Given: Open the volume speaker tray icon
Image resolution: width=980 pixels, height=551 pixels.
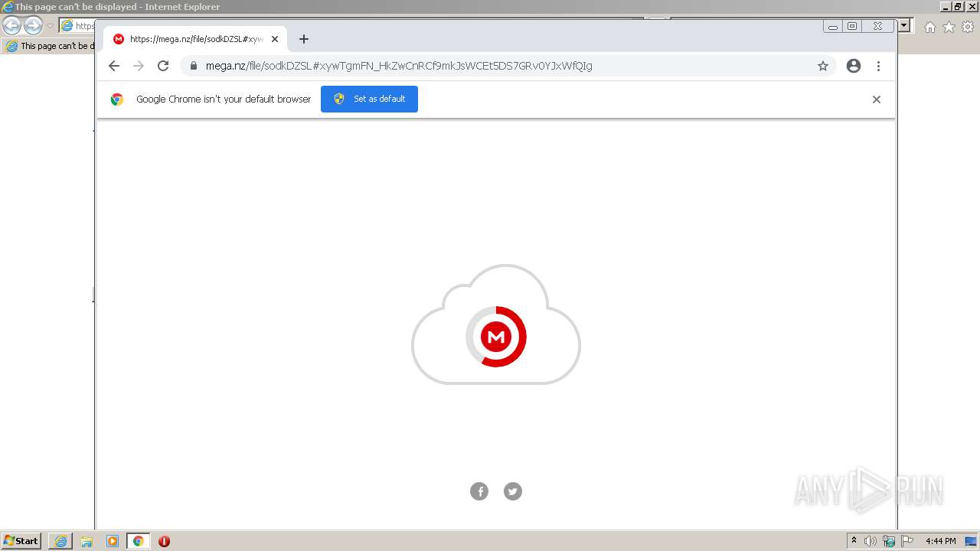Looking at the screenshot, I should coord(871,541).
